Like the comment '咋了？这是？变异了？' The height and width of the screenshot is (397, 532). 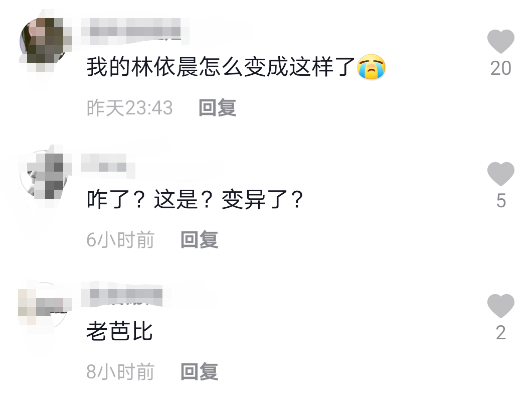pyautogui.click(x=501, y=174)
